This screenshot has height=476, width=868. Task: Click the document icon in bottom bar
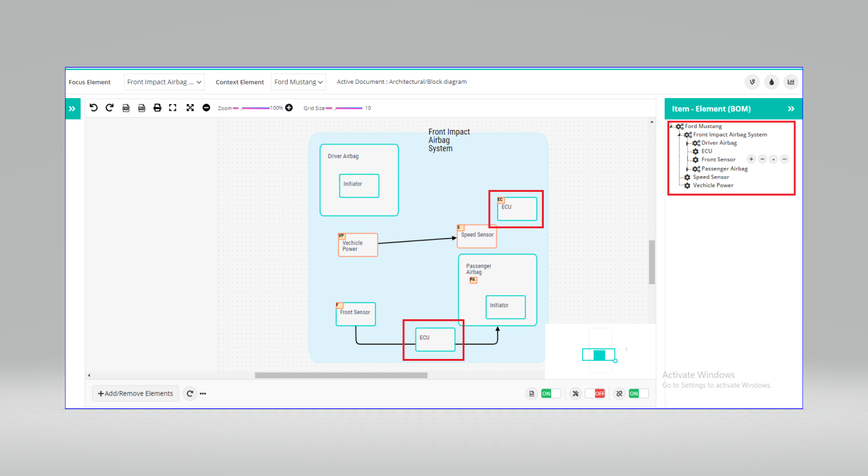click(532, 393)
